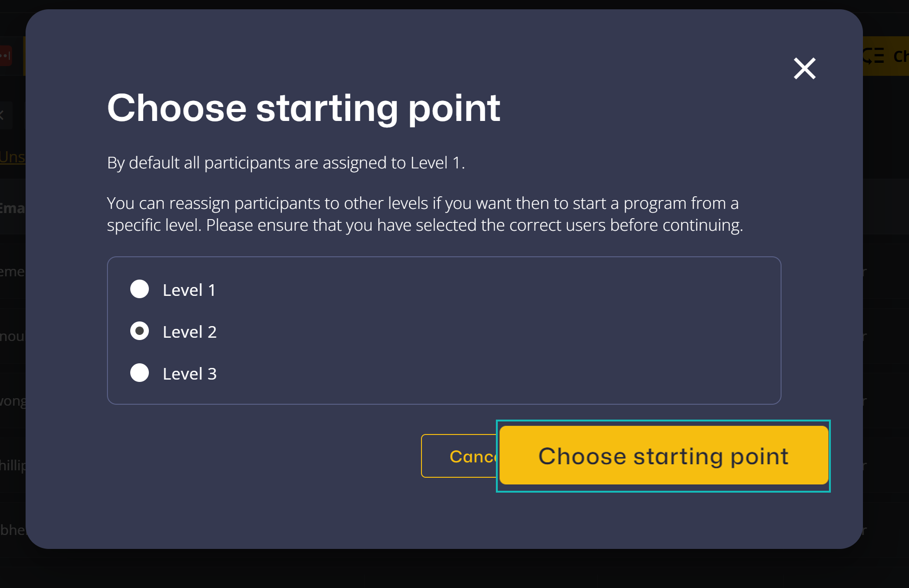Click the yellow change-level icon in the toolbar
The height and width of the screenshot is (588, 909).
coord(874,56)
